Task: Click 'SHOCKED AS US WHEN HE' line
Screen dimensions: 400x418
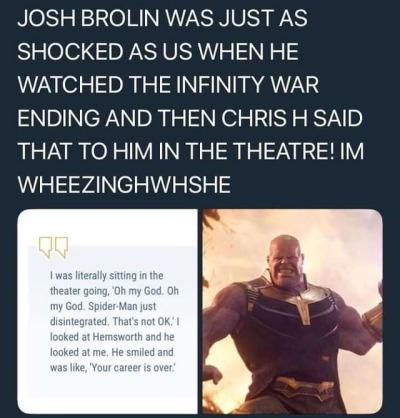Action: coord(157,51)
